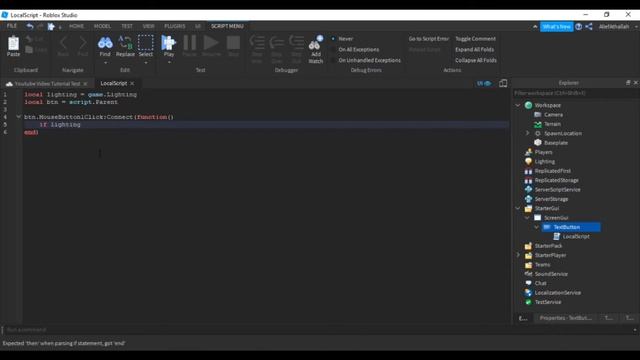
Task: Click Toggle Comment action
Action: pos(476,39)
